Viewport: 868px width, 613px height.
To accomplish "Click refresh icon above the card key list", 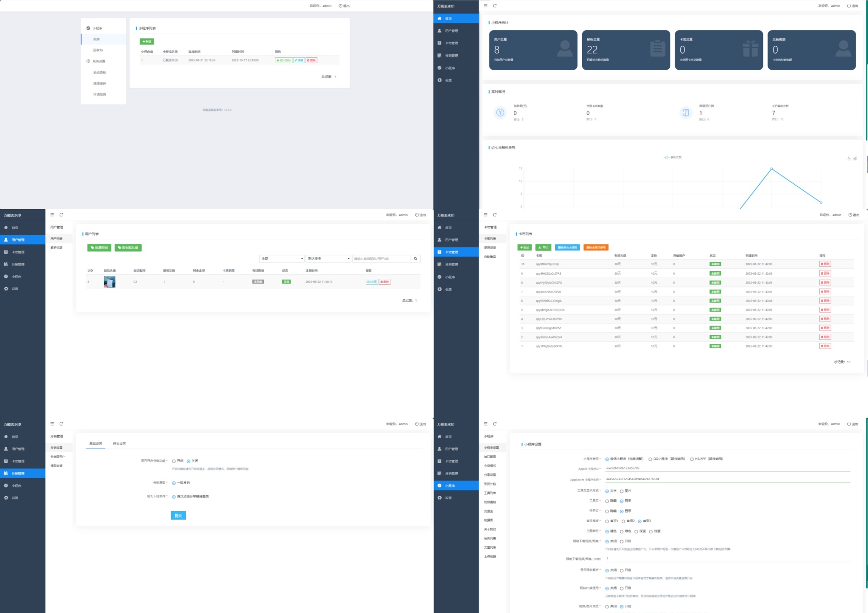I will pos(495,215).
